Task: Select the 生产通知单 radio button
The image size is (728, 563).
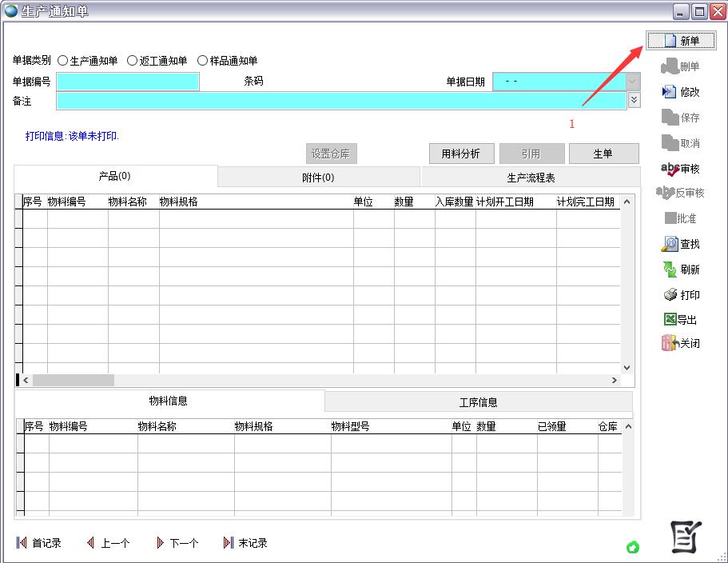Action: (x=63, y=61)
